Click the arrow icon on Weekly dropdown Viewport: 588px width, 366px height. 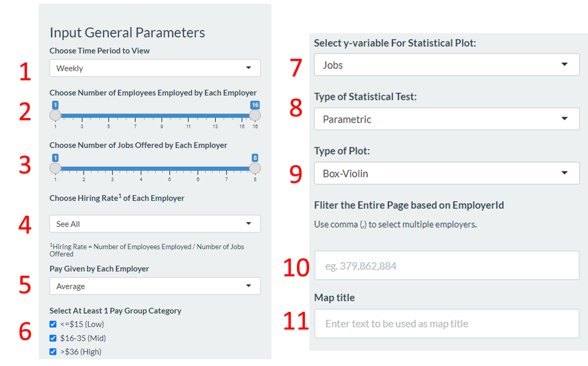point(248,68)
